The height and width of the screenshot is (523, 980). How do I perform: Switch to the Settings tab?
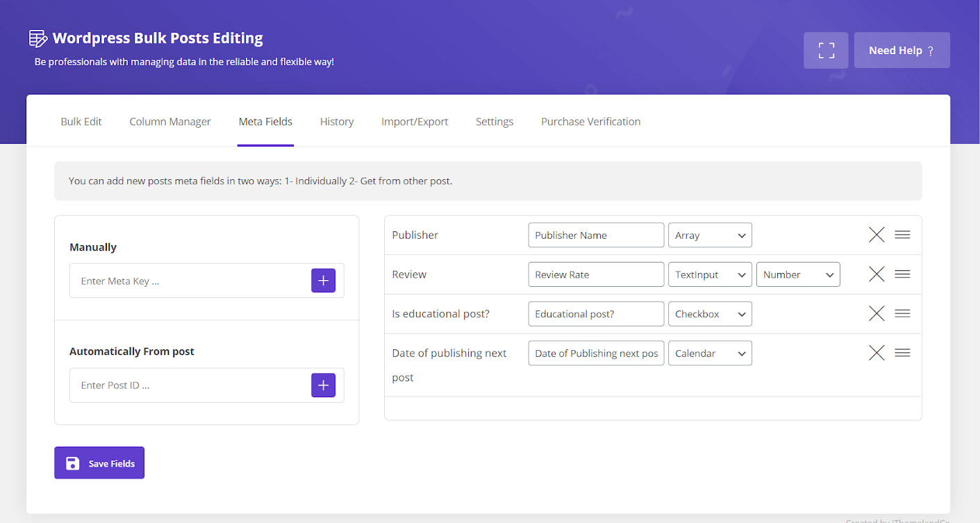point(495,122)
